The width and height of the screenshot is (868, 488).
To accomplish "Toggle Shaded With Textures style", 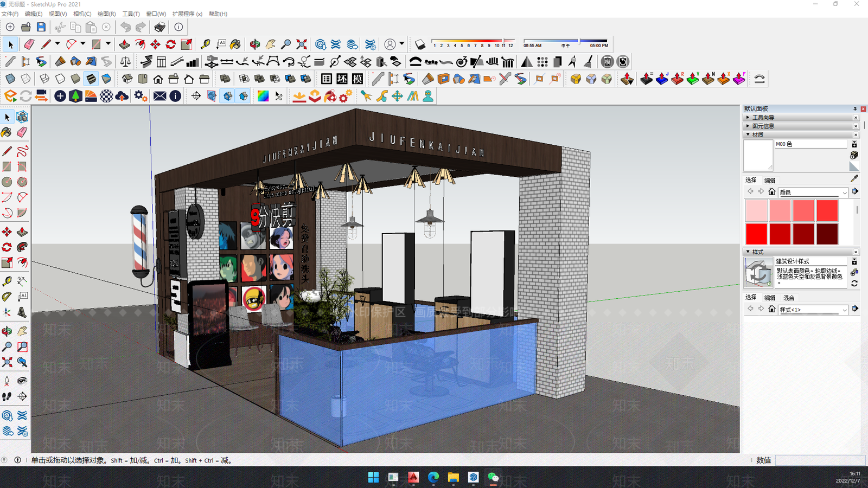I will (x=91, y=79).
